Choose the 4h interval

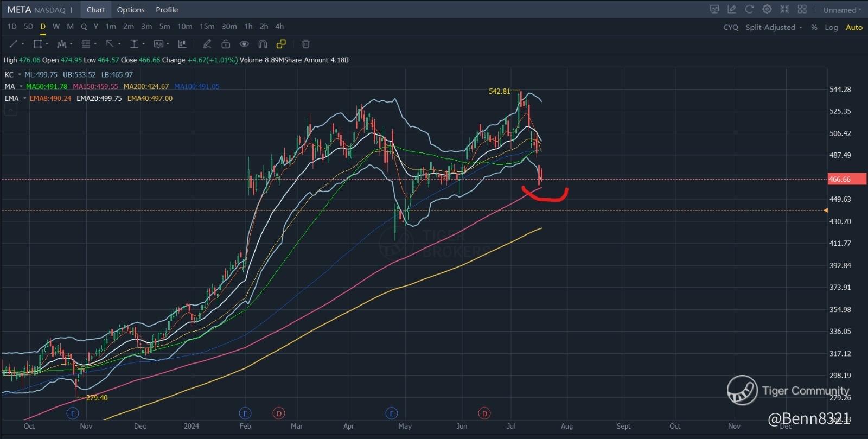pos(279,27)
